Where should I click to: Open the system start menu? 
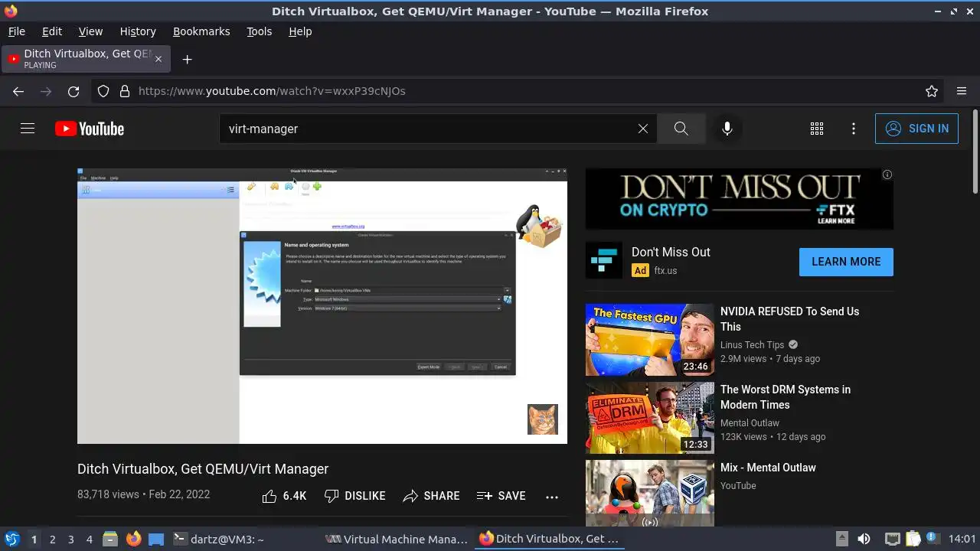[x=11, y=539]
